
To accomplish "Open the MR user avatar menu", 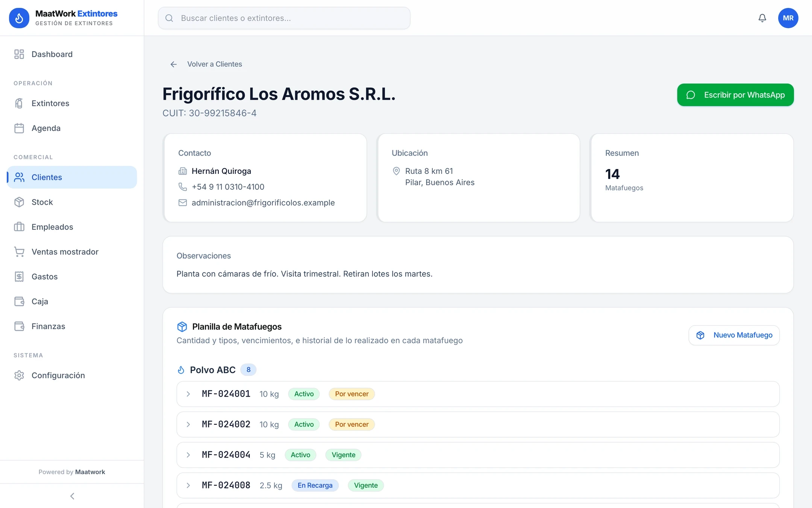I will 788,18.
